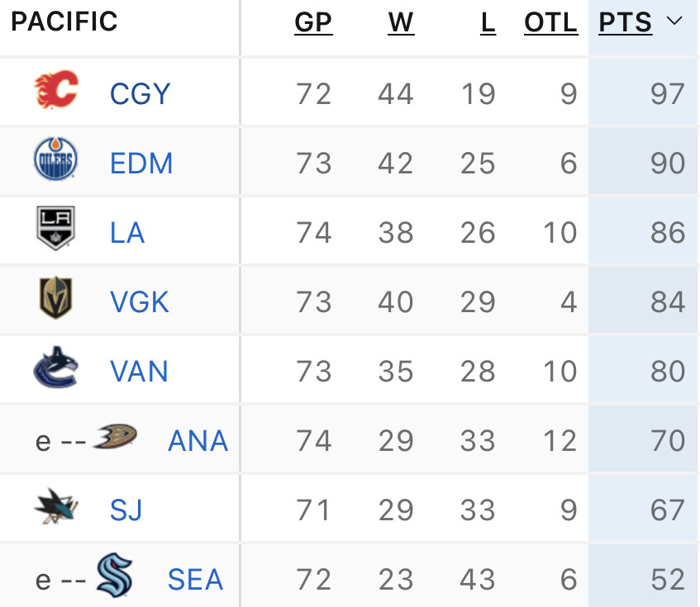Open the SEA team link
The image size is (700, 607).
[x=196, y=580]
